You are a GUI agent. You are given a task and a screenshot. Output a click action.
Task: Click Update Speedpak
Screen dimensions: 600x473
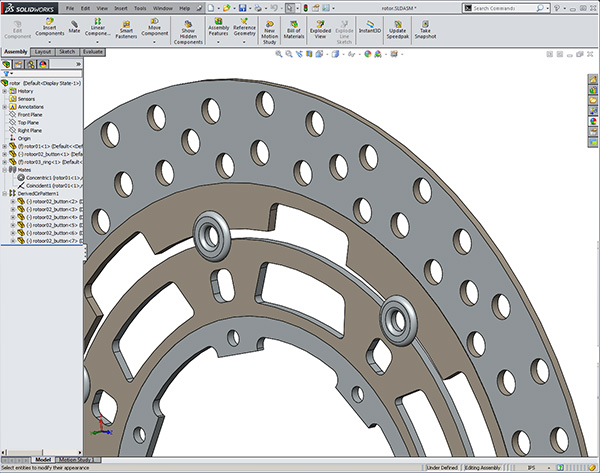click(x=398, y=30)
